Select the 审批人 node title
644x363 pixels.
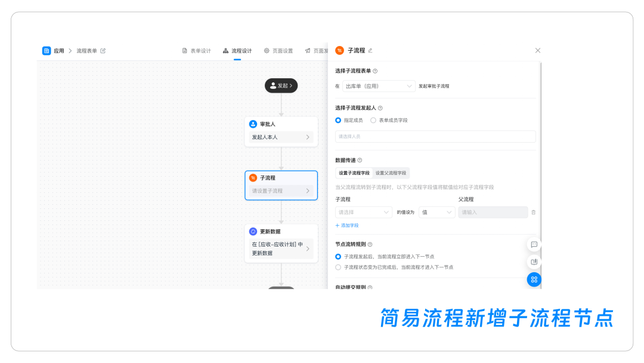tap(267, 124)
